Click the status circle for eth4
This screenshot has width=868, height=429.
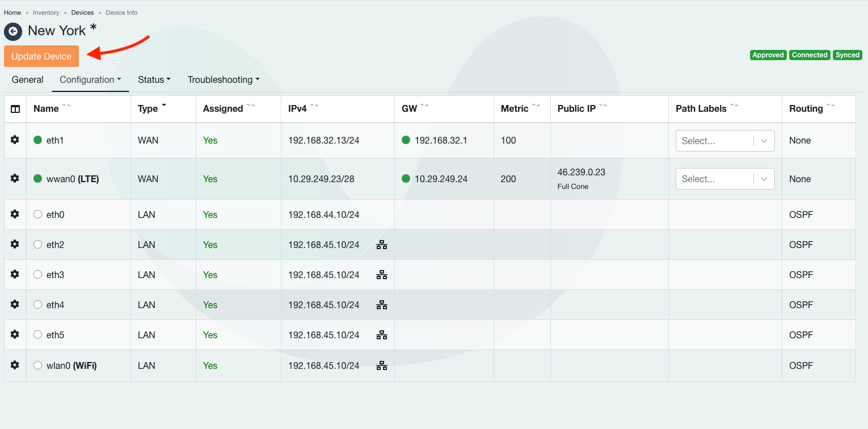38,305
